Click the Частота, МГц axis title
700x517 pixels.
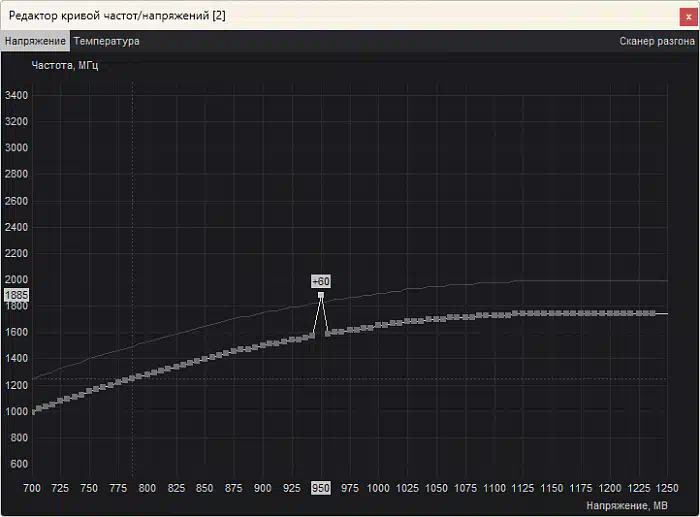(x=64, y=66)
